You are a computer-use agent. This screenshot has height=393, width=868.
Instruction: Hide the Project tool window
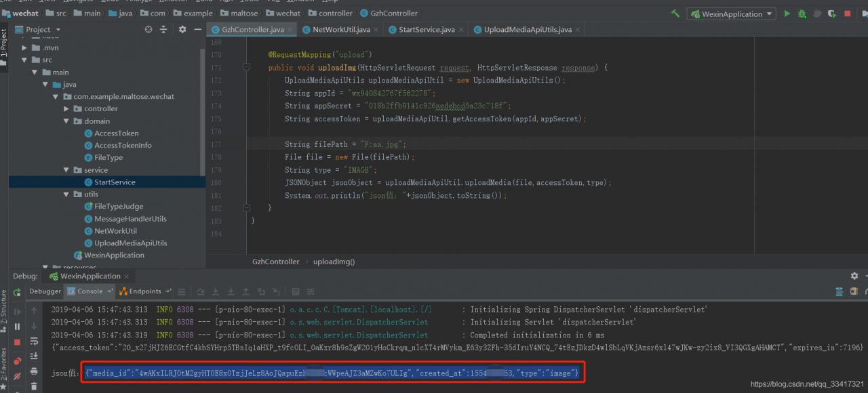click(197, 29)
